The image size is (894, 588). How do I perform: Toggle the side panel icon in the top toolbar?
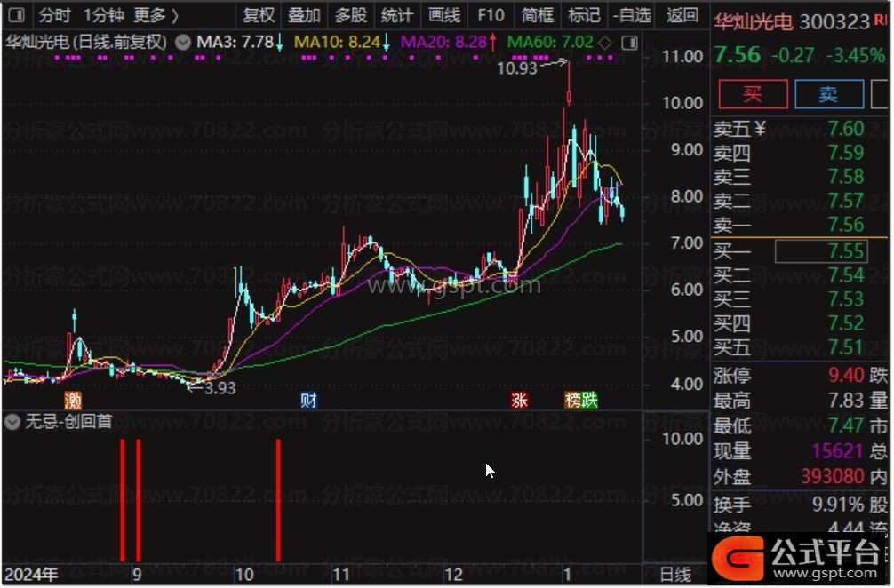pos(17,15)
